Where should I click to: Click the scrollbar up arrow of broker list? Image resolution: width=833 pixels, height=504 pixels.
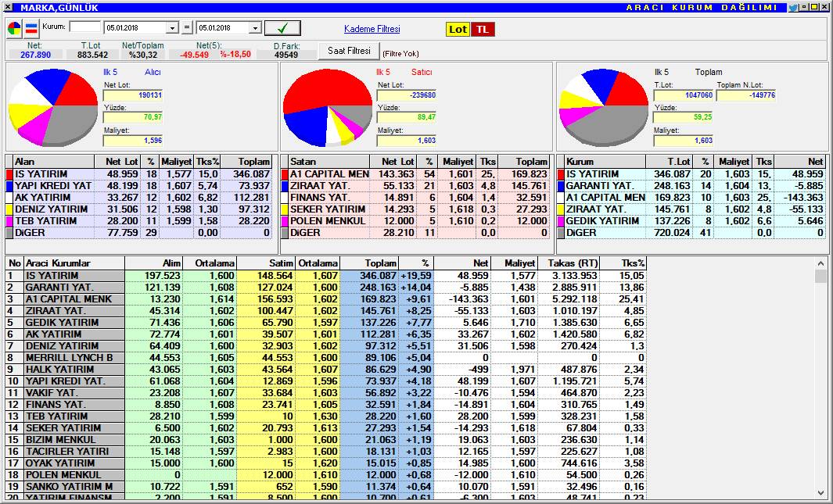820,263
